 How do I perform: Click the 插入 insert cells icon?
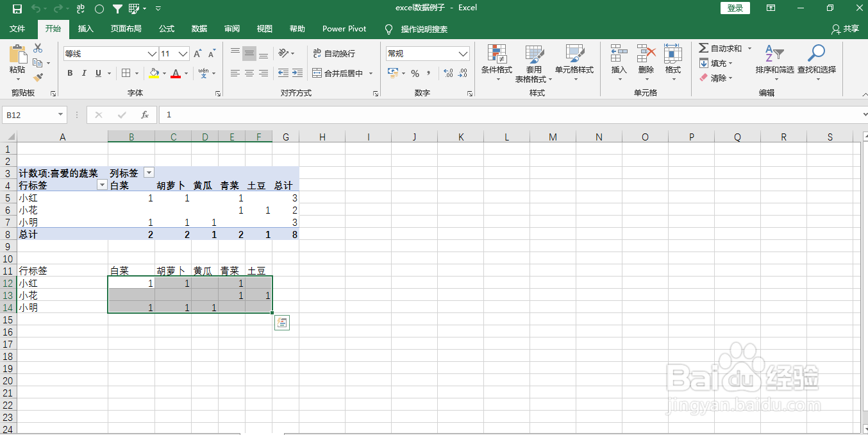619,53
